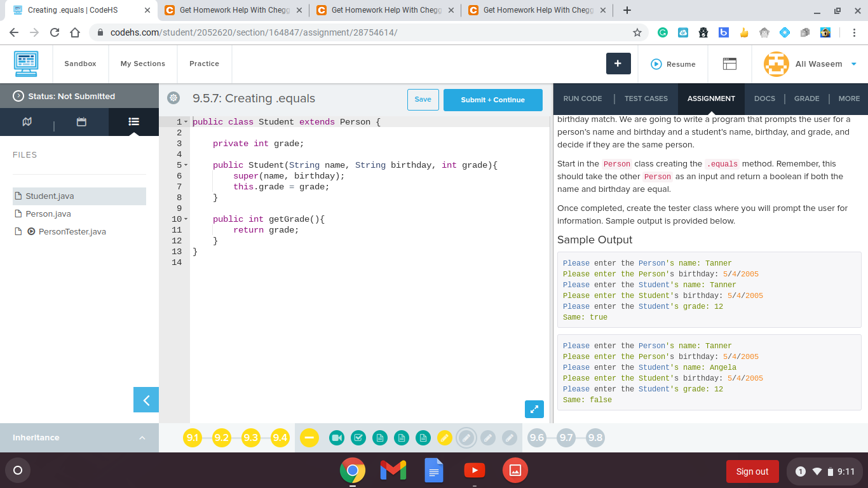The height and width of the screenshot is (488, 868).
Task: Collapse the left files sidebar arrow
Action: pos(146,400)
